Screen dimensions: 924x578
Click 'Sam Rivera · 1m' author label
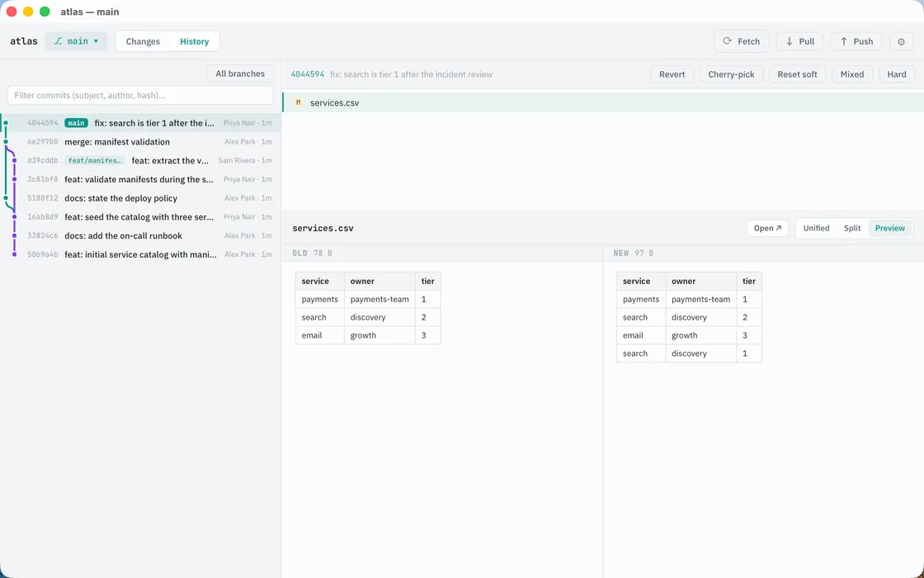click(245, 160)
